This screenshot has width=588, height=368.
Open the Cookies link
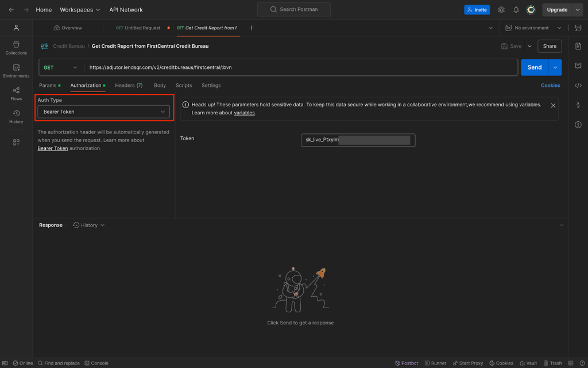(x=551, y=86)
